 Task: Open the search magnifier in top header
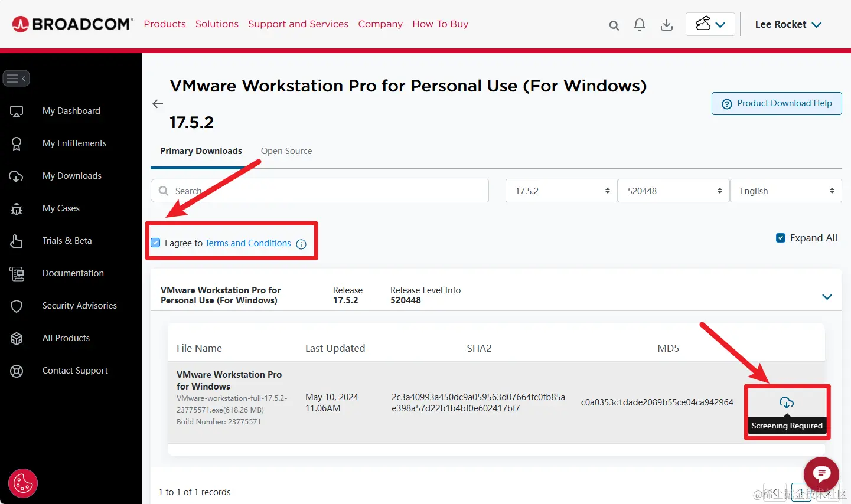point(614,25)
